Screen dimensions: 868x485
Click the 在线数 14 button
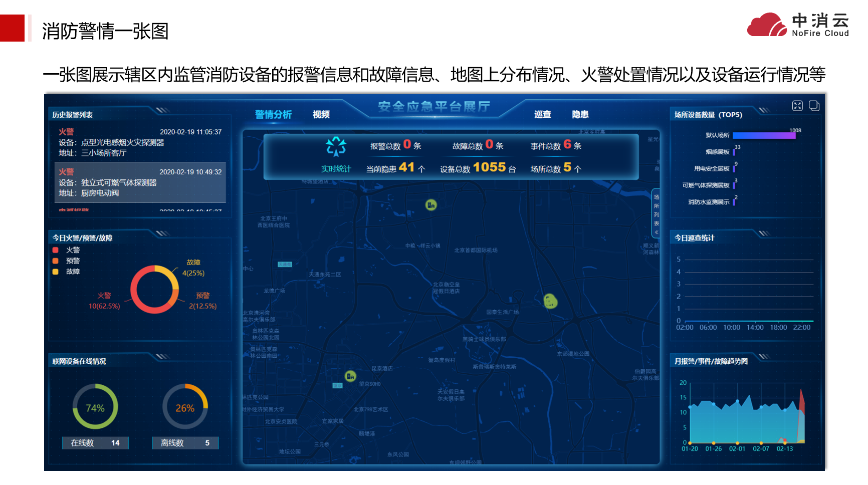pyautogui.click(x=95, y=443)
